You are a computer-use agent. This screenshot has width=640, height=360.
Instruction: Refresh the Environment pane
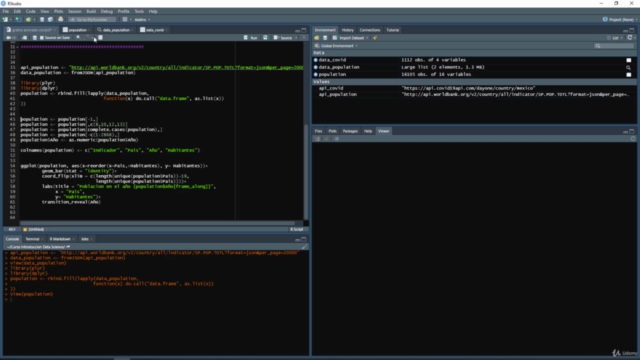(630, 38)
